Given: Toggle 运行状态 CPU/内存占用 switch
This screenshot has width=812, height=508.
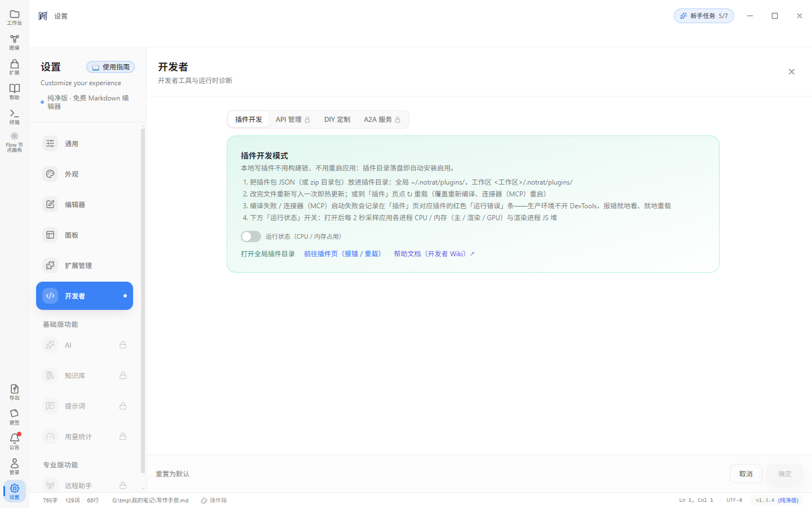Looking at the screenshot, I should point(251,237).
